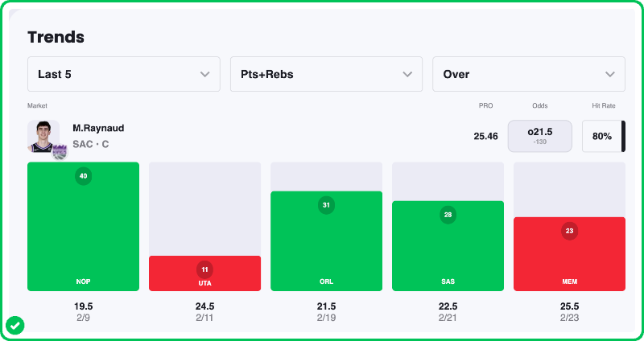The height and width of the screenshot is (341, 644).
Task: Click the 80% hit rate box
Action: tap(601, 136)
